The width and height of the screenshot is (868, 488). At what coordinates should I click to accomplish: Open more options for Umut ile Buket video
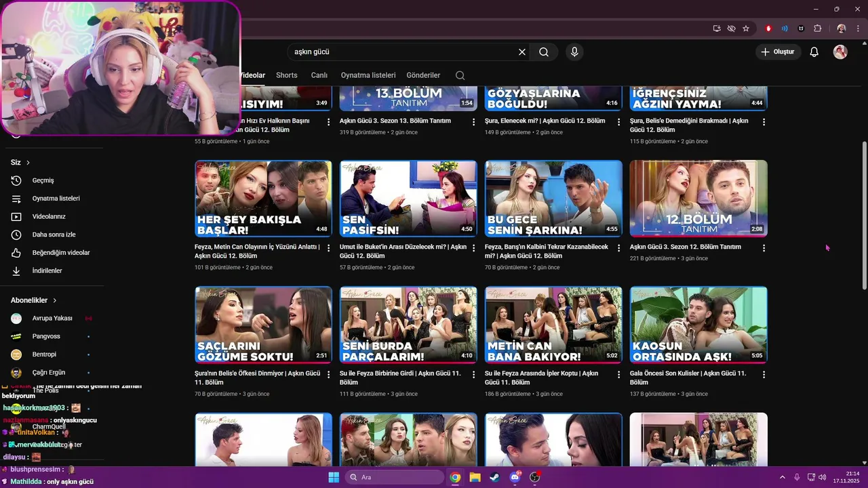pos(474,248)
